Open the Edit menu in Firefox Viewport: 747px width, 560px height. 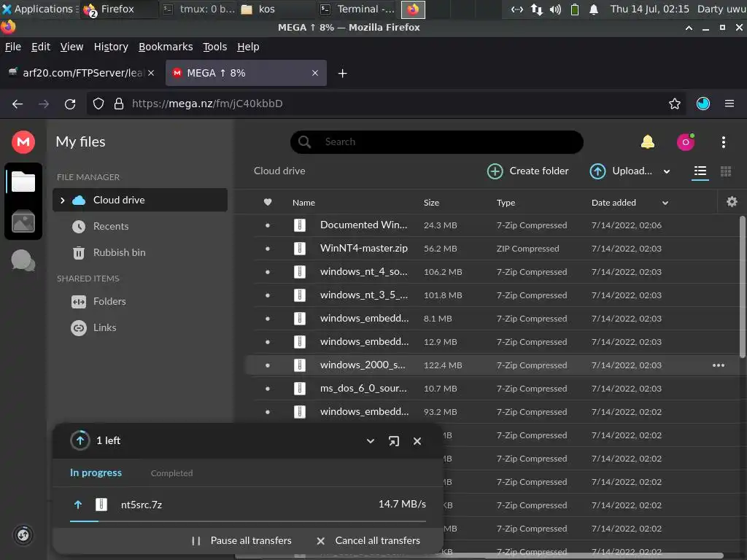(x=41, y=47)
